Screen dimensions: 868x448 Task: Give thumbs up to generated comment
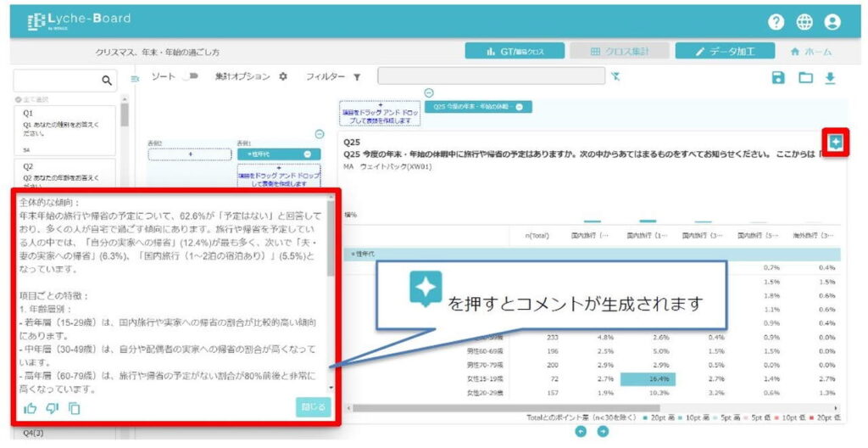30,409
